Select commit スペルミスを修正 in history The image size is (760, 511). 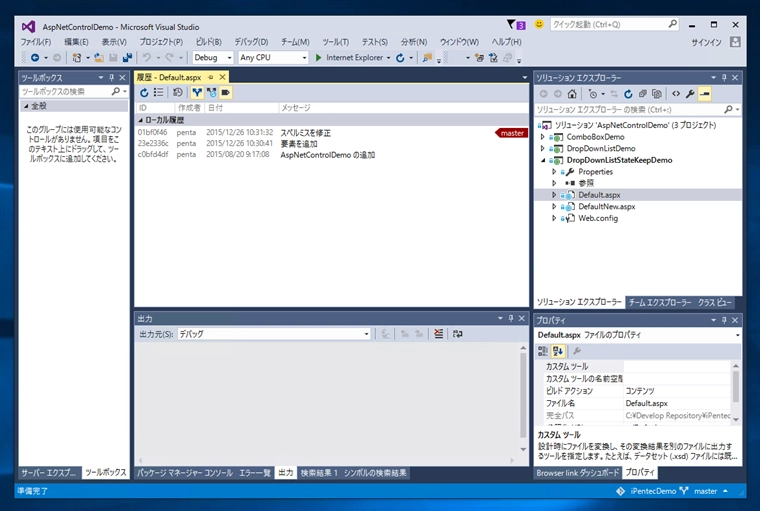pos(332,132)
